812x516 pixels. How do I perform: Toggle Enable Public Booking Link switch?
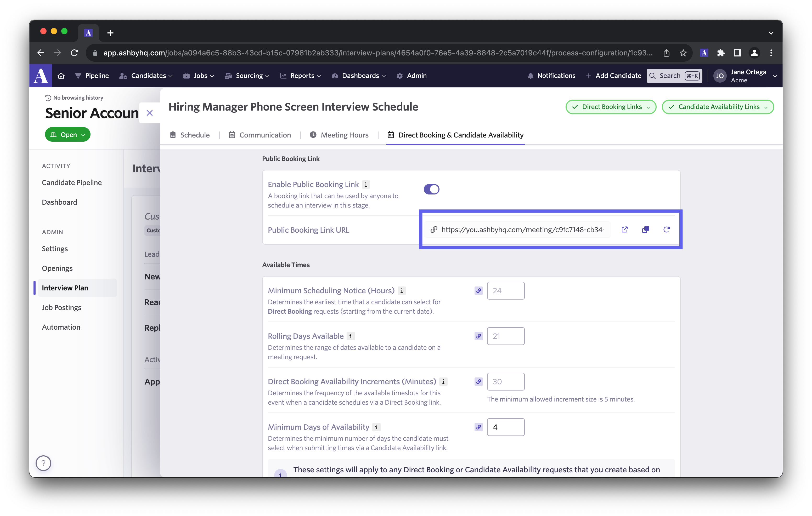[x=431, y=189]
